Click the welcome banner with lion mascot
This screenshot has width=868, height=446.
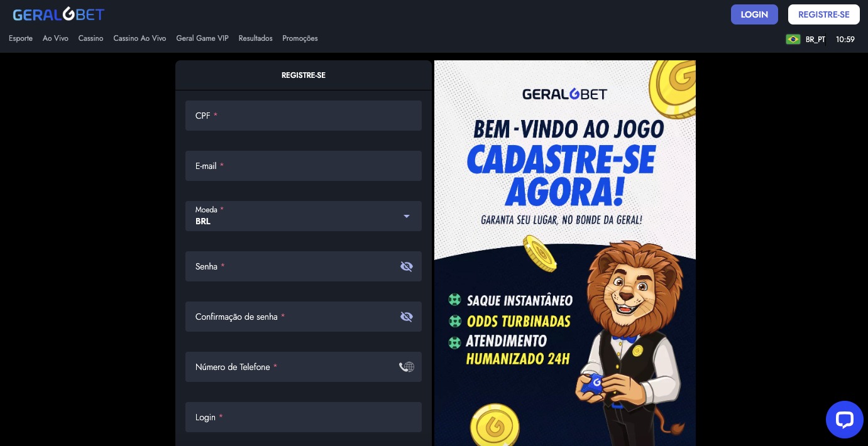(565, 253)
